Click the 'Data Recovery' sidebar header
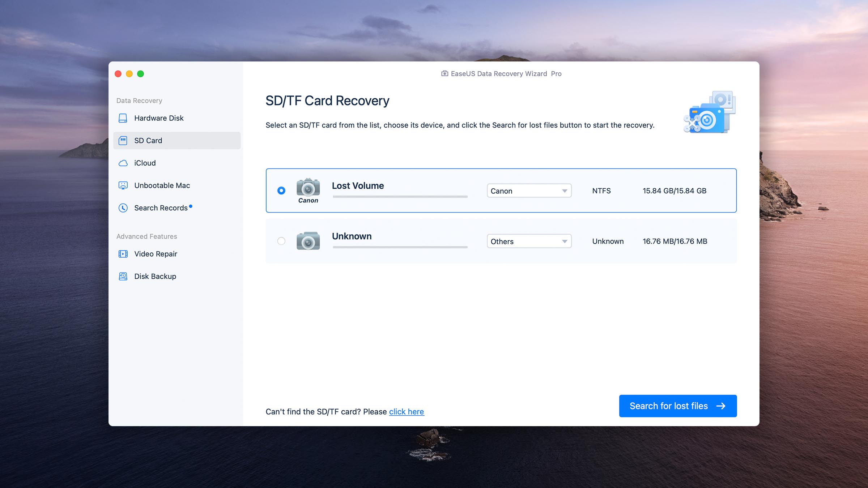 click(139, 100)
